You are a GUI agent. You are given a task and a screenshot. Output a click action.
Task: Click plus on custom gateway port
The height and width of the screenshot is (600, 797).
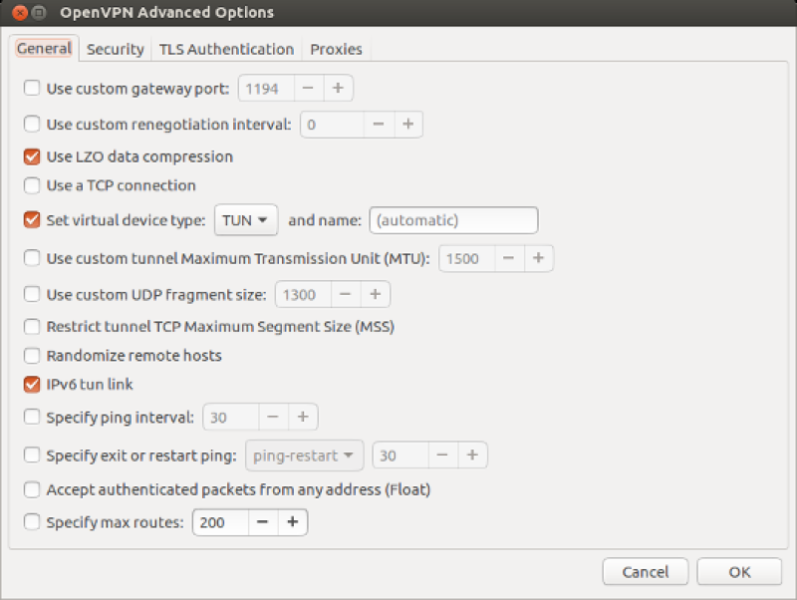tap(338, 88)
